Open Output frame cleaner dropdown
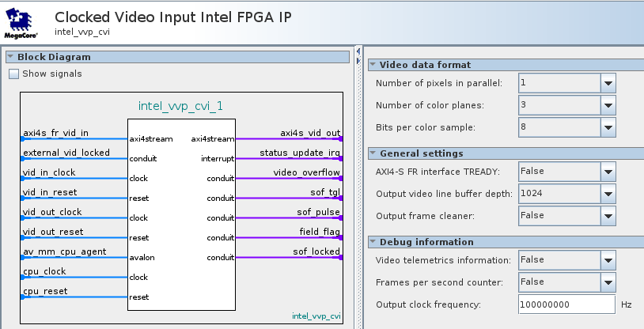Viewport: 644px width, 329px height. tap(608, 216)
